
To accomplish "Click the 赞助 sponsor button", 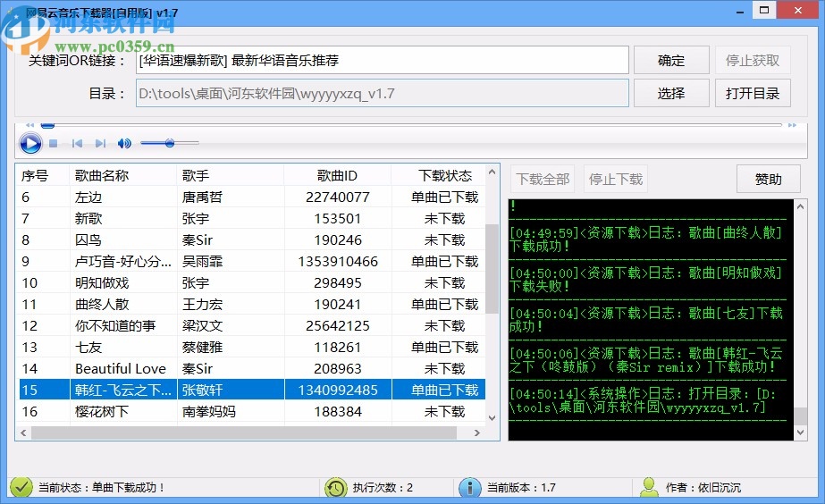I will [768, 180].
